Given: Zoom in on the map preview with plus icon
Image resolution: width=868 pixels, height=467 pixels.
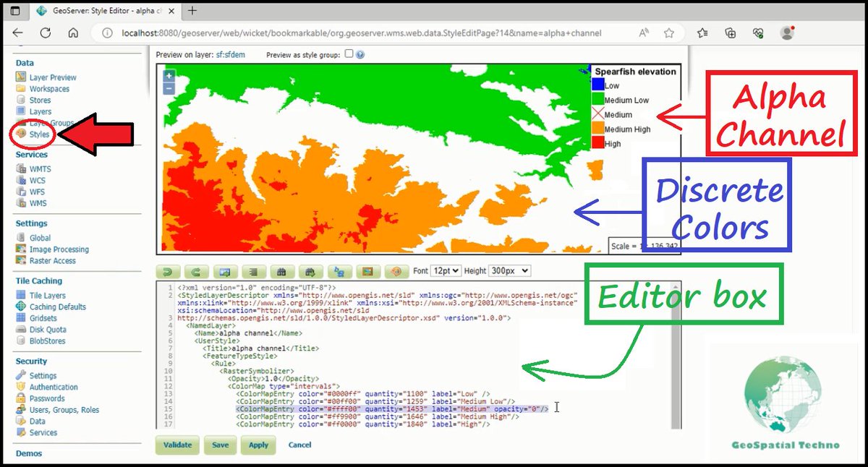Looking at the screenshot, I should point(169,76).
